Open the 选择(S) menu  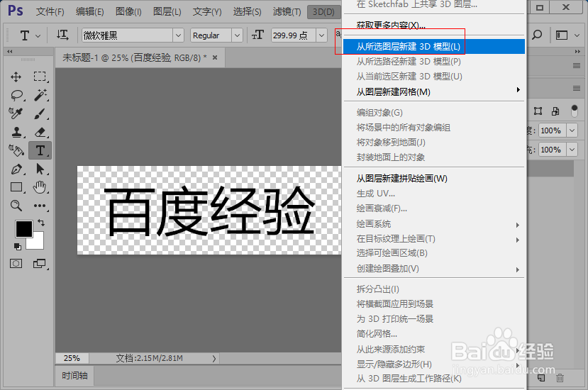tap(247, 12)
